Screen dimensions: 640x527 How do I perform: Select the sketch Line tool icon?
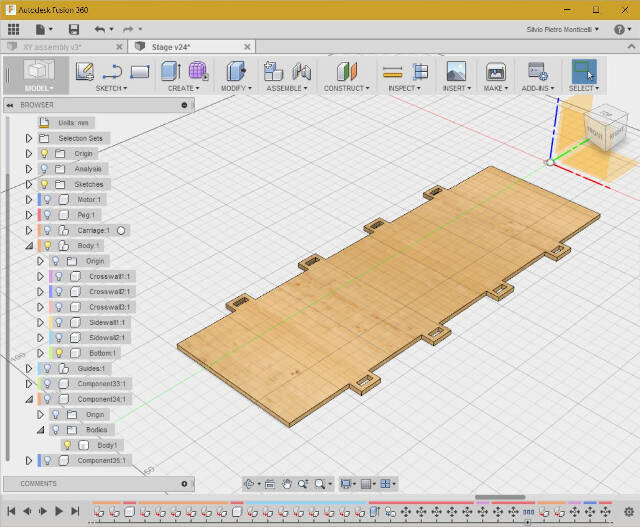[112, 71]
